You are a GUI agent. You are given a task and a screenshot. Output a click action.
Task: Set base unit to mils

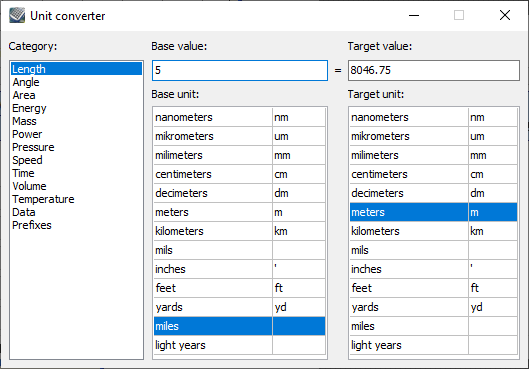coord(240,250)
